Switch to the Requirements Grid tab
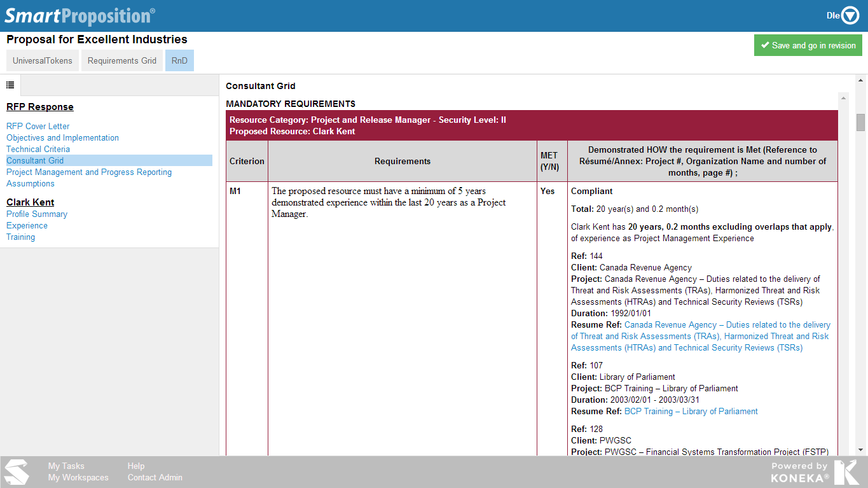 coord(122,61)
